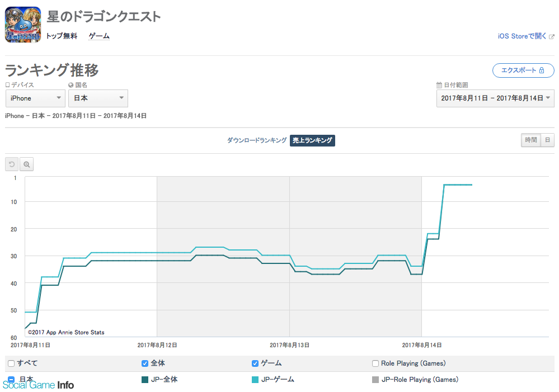The height and width of the screenshot is (392, 559).
Task: Switch chart granularity to 日
Action: pos(548,140)
